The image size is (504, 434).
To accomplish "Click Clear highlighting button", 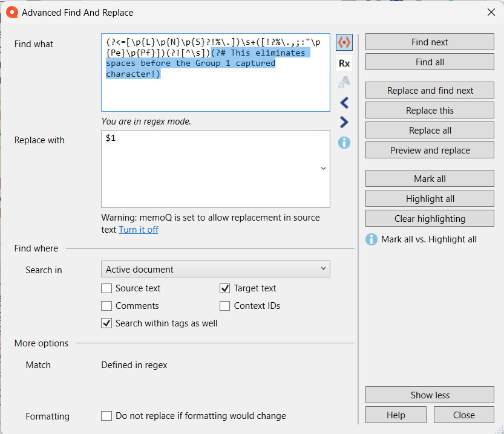I will coord(430,218).
